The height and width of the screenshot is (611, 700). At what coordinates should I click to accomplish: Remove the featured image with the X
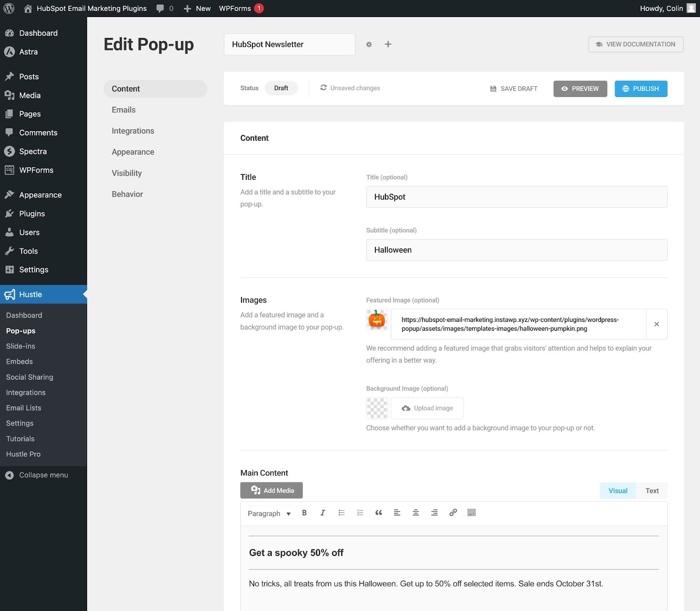click(x=656, y=324)
